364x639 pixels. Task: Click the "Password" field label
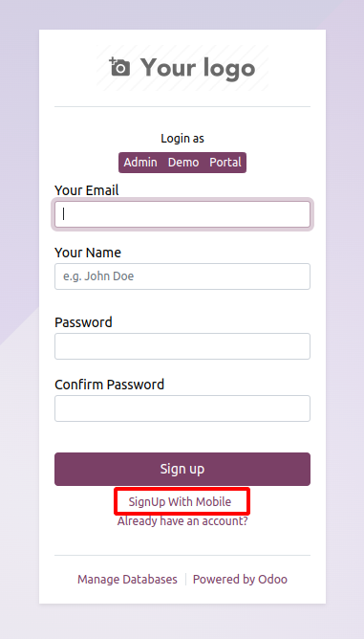click(x=83, y=322)
